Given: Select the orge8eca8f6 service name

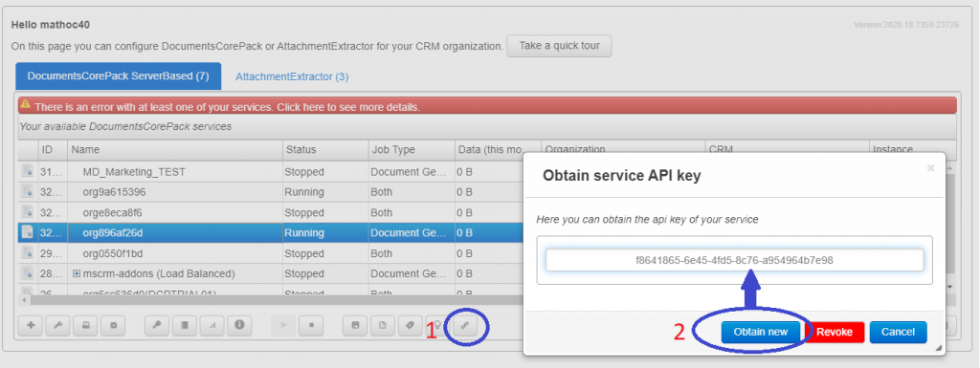Looking at the screenshot, I should pyautogui.click(x=113, y=213).
